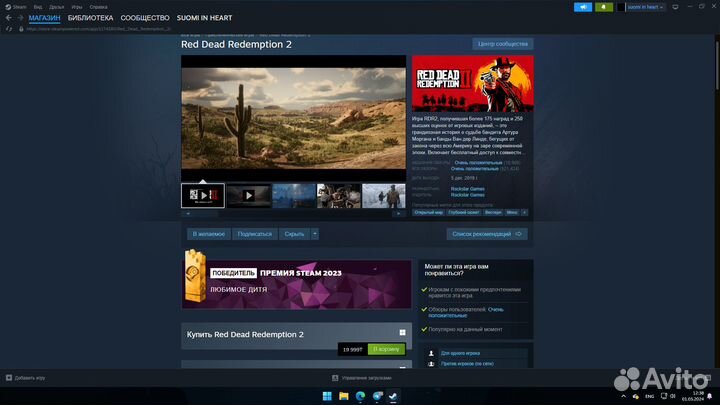
Task: Select the Открытый мир tag
Action: click(x=428, y=213)
